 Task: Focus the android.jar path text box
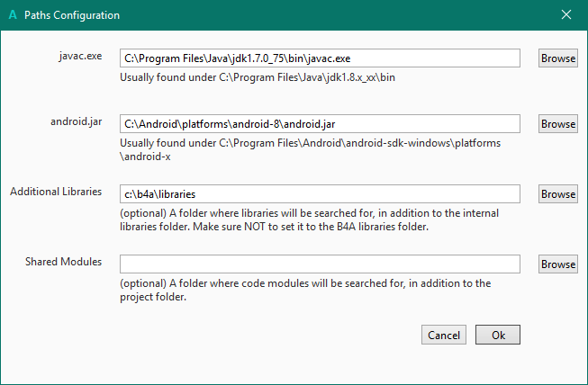321,124
